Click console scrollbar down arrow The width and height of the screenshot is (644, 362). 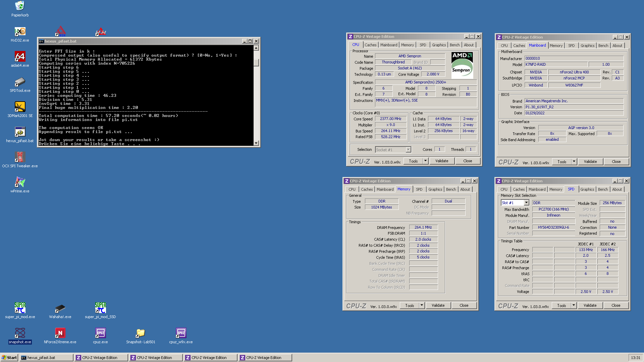coord(256,143)
